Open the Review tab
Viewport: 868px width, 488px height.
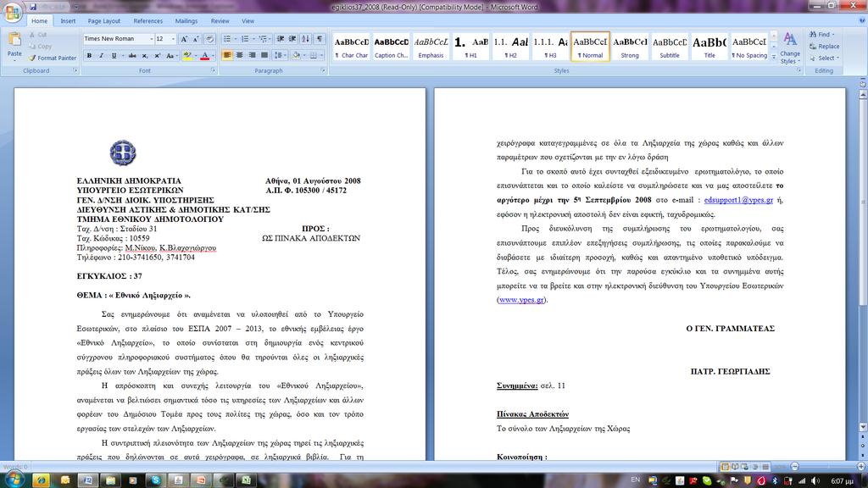[x=220, y=21]
